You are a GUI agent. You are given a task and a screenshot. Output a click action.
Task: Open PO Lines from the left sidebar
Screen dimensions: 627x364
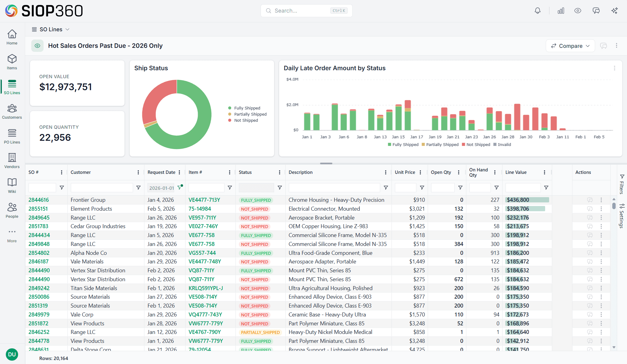[x=12, y=136]
